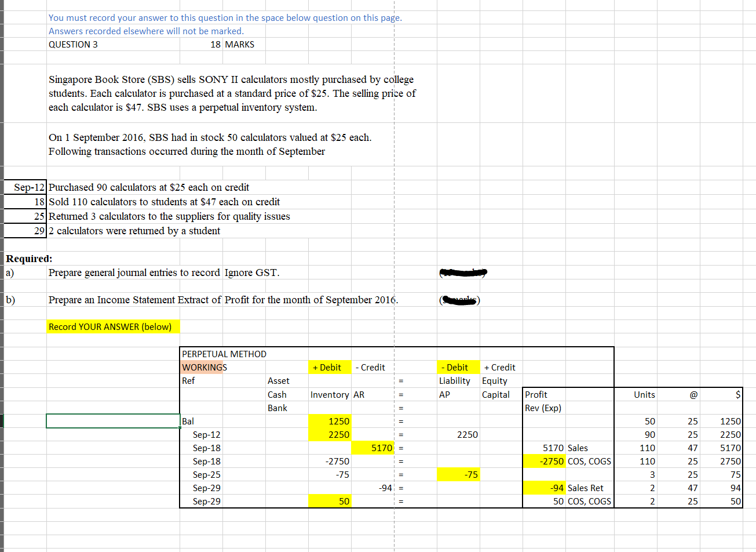
Task: Click the '+ Credit' header cell
Action: pyautogui.click(x=500, y=368)
